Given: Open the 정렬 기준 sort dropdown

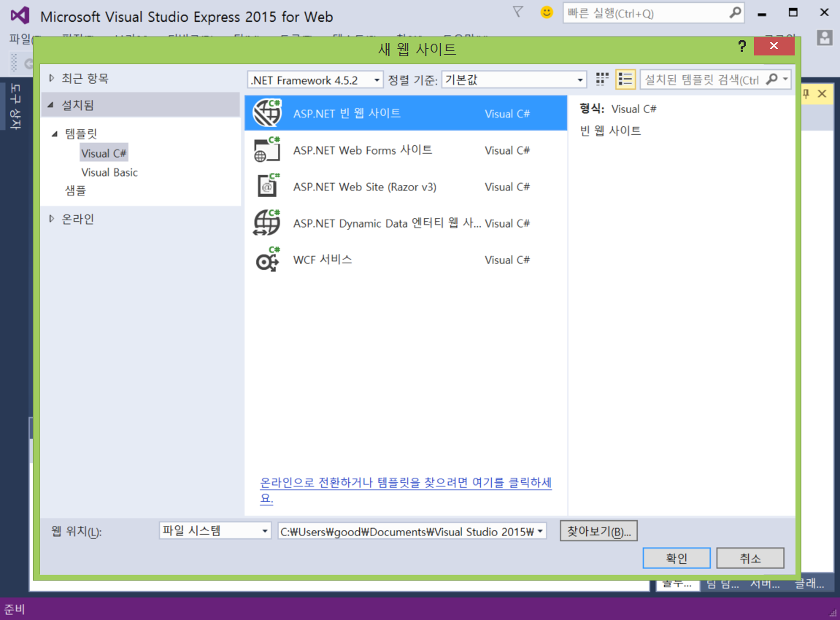Looking at the screenshot, I should point(580,80).
